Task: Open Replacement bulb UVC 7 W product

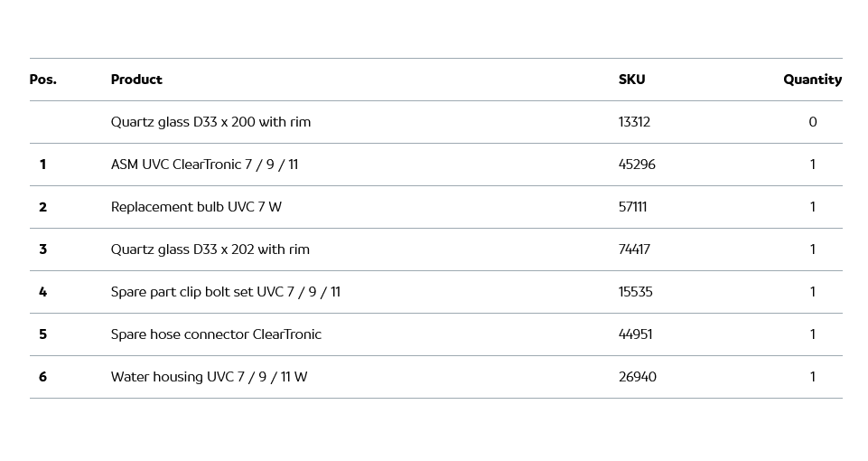Action: point(196,207)
